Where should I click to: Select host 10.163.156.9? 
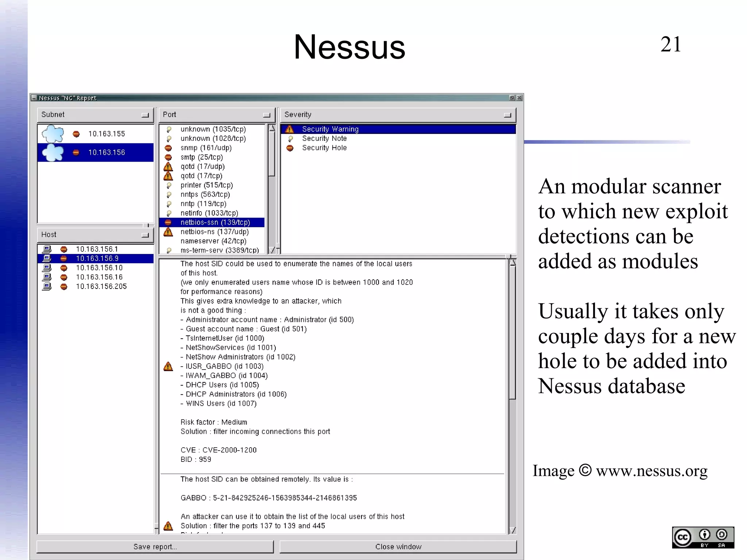(96, 259)
